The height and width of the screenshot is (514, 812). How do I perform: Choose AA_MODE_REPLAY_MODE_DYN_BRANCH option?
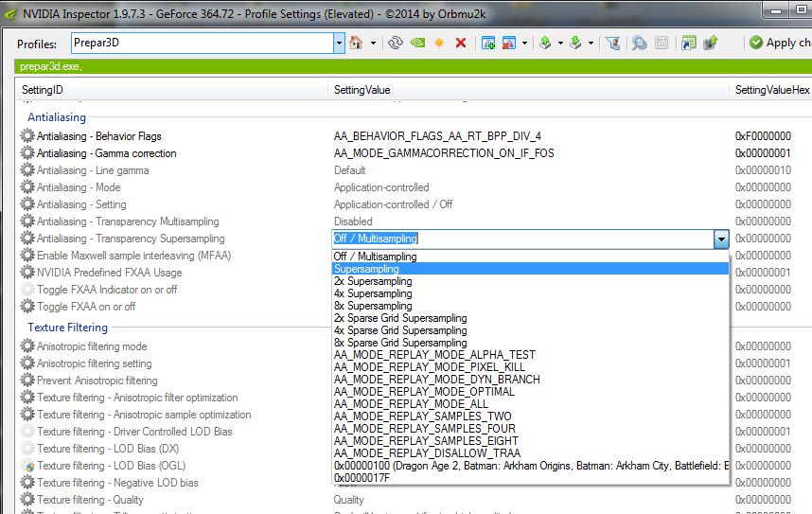(x=530, y=380)
